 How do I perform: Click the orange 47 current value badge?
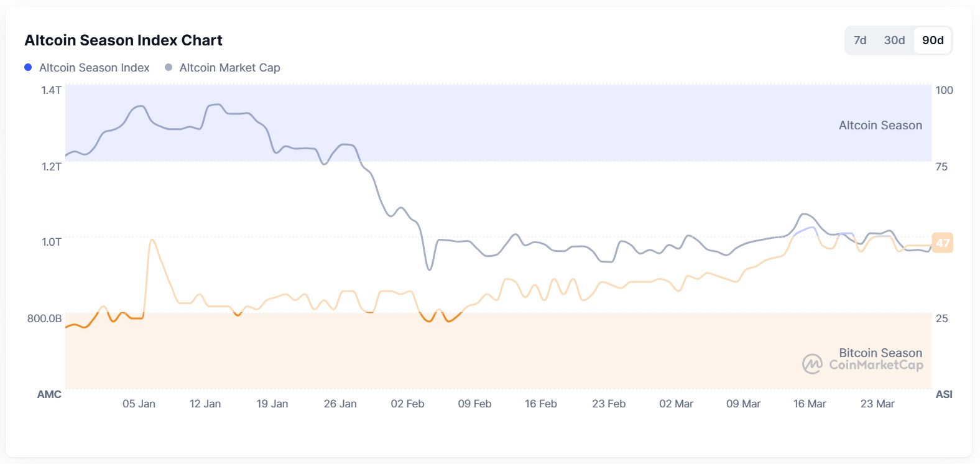coord(943,243)
